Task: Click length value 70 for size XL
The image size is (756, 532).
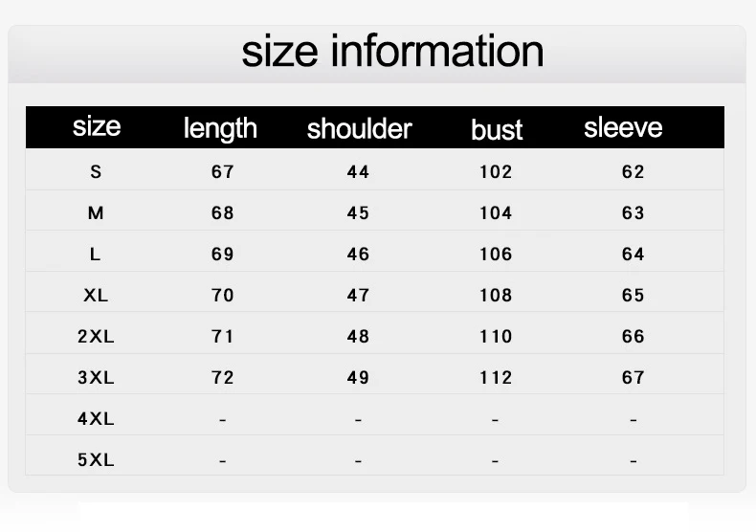Action: [x=222, y=295]
